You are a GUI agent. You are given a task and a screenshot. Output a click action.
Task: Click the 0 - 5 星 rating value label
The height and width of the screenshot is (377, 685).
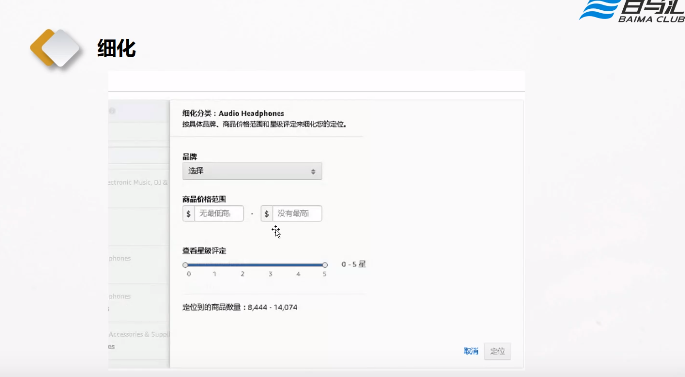(x=353, y=264)
